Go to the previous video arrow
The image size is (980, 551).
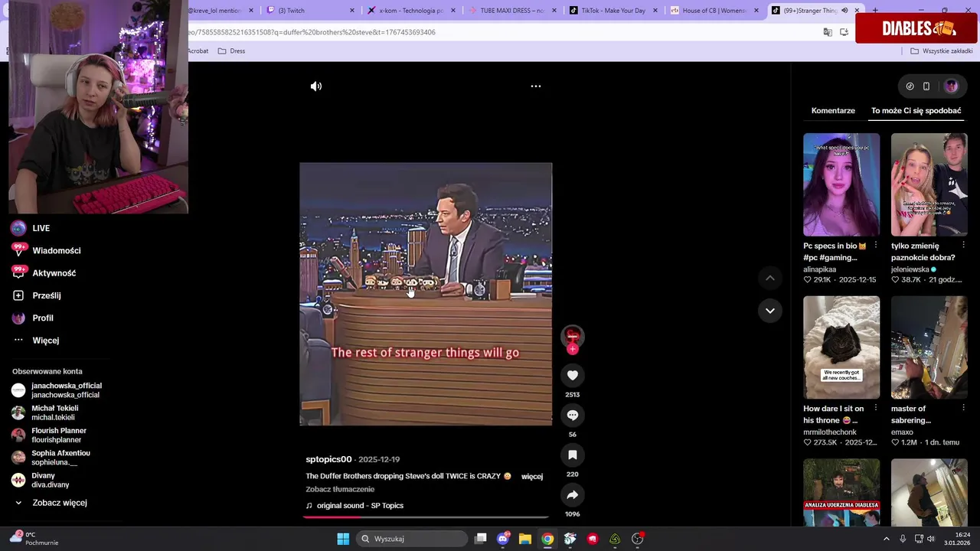770,278
